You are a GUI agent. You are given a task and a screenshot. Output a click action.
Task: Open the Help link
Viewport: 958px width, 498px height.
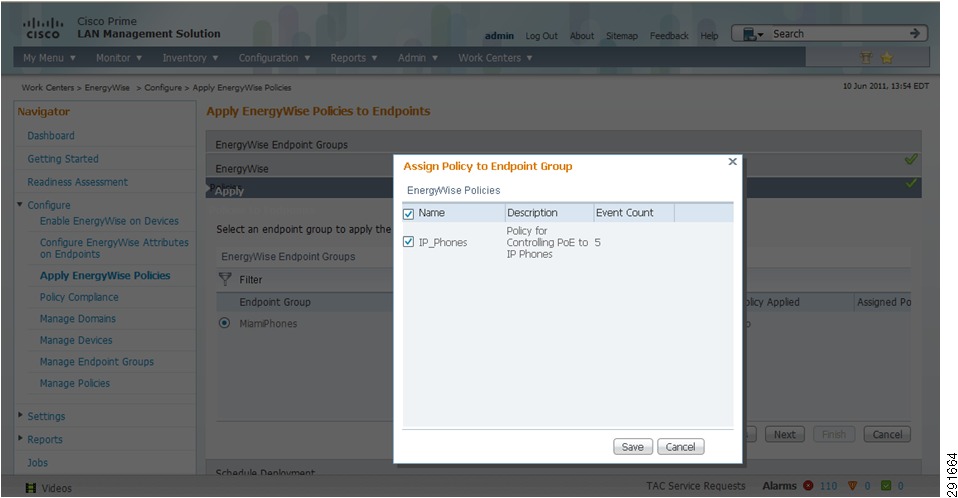tap(709, 36)
